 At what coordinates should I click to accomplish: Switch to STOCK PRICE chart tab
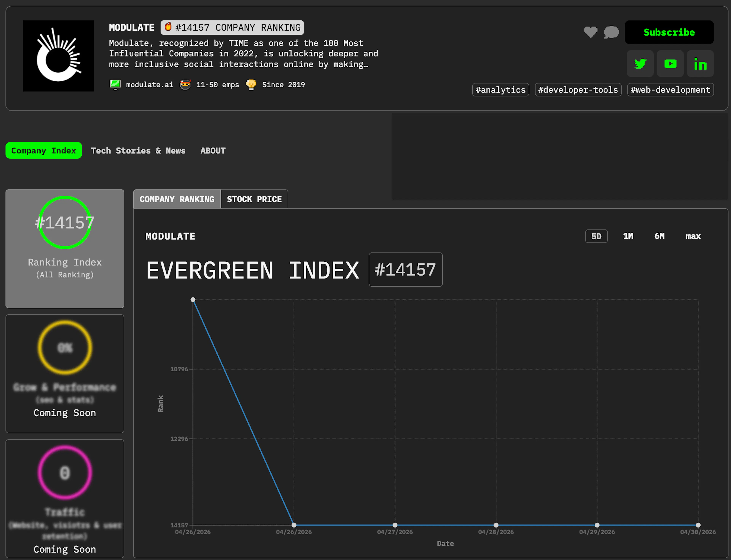tap(254, 199)
